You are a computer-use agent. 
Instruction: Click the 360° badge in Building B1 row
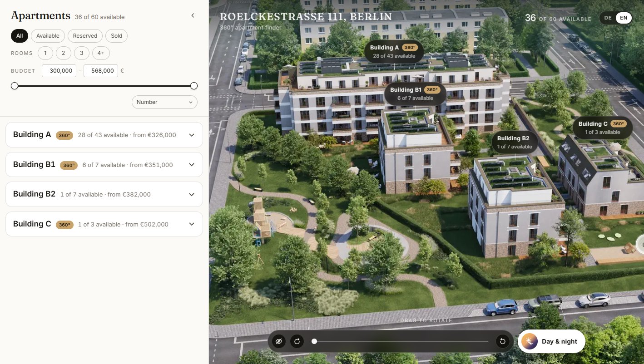[x=69, y=165]
